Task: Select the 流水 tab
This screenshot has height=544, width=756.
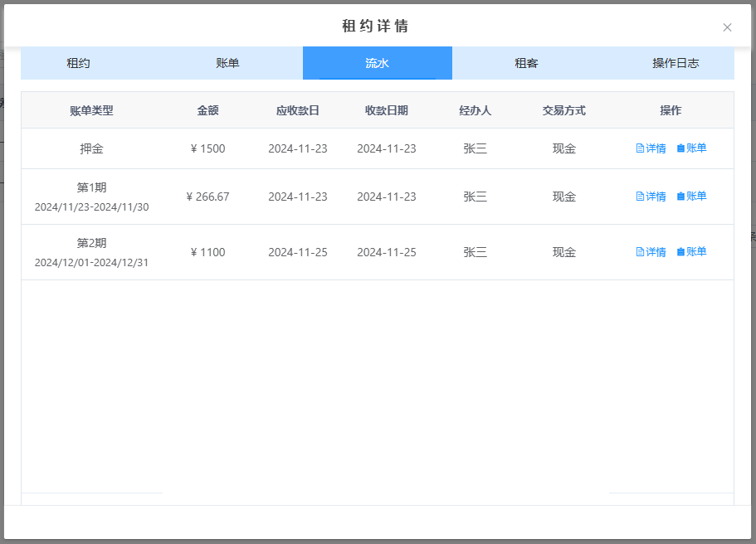Action: [377, 63]
